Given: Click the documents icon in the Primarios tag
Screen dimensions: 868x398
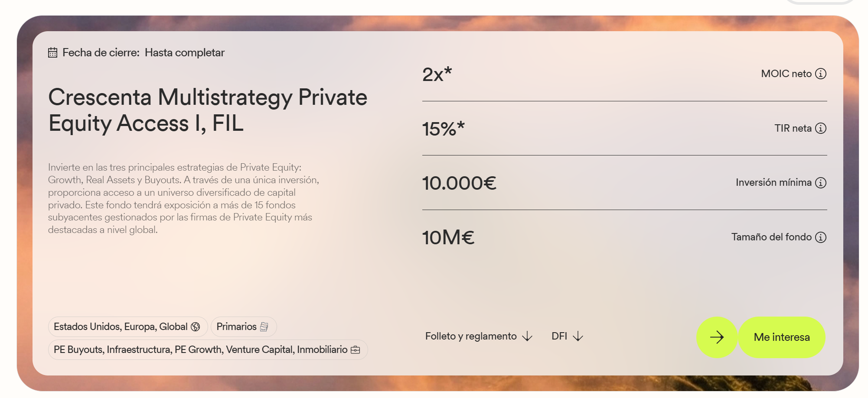Looking at the screenshot, I should [x=264, y=327].
